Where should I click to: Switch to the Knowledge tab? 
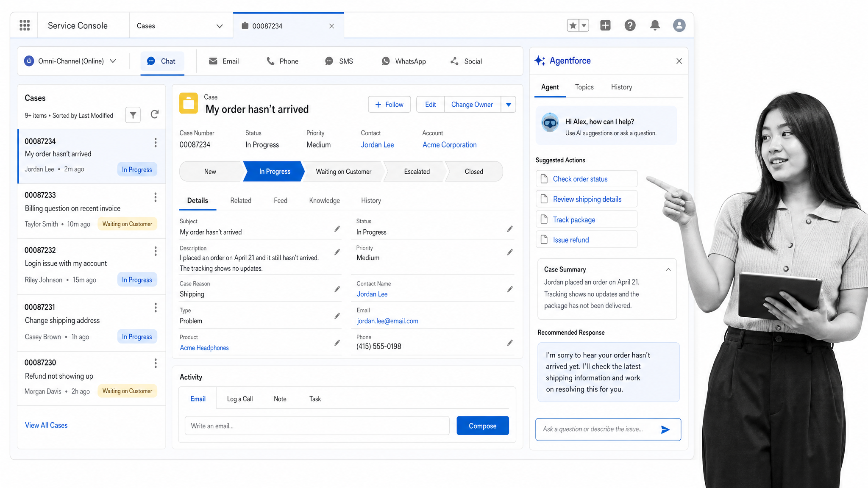[x=324, y=200]
